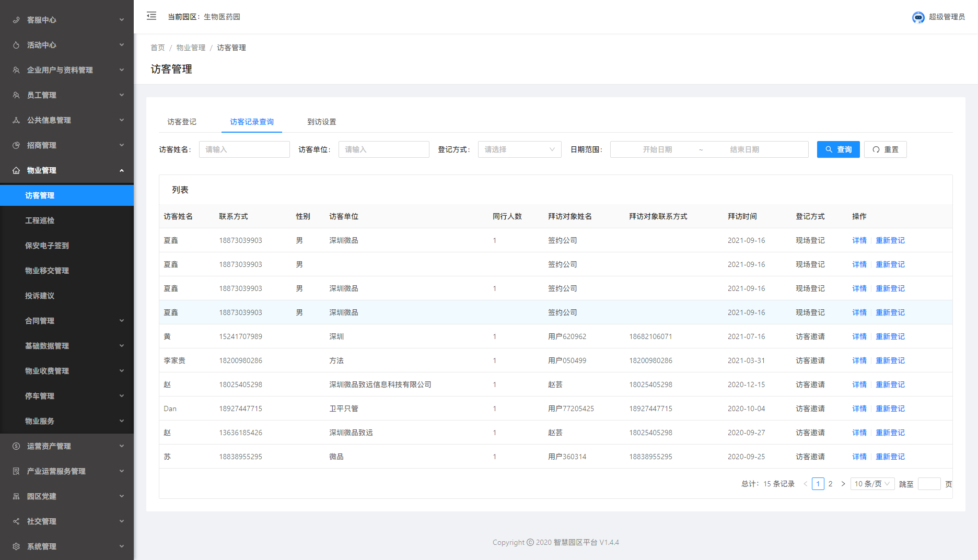Click the super admin avatar icon
Image resolution: width=978 pixels, height=560 pixels.
pos(918,17)
